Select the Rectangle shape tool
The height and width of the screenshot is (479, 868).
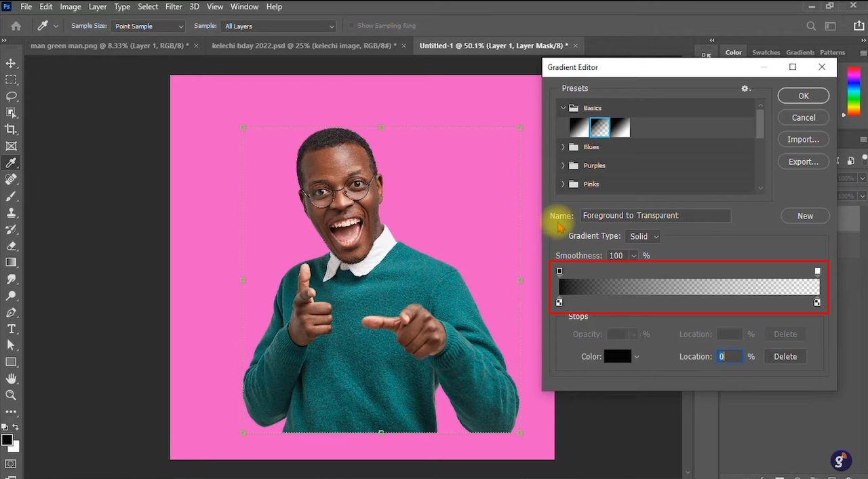pyautogui.click(x=11, y=362)
